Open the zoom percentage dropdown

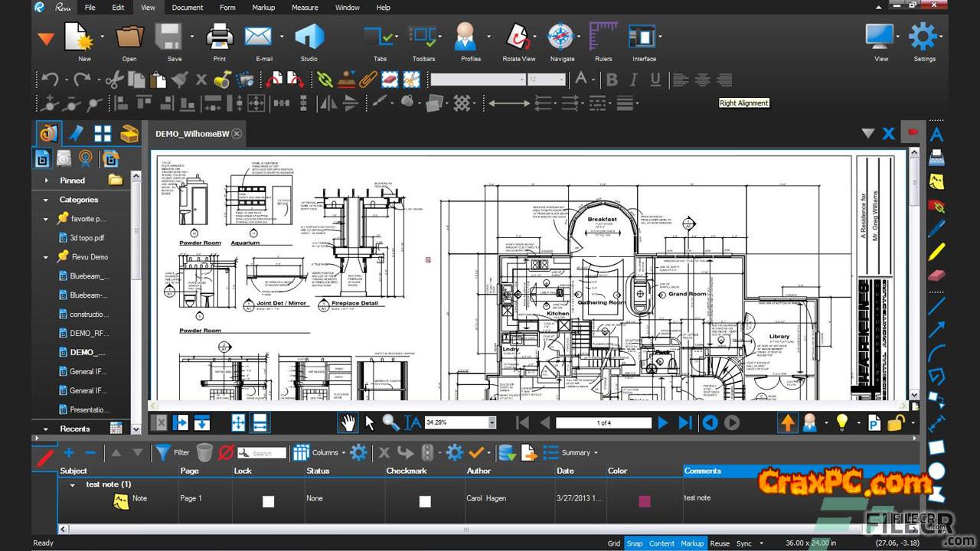(492, 422)
